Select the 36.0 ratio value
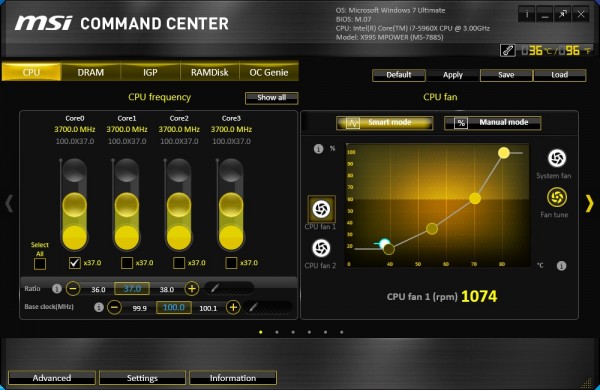 [98, 289]
